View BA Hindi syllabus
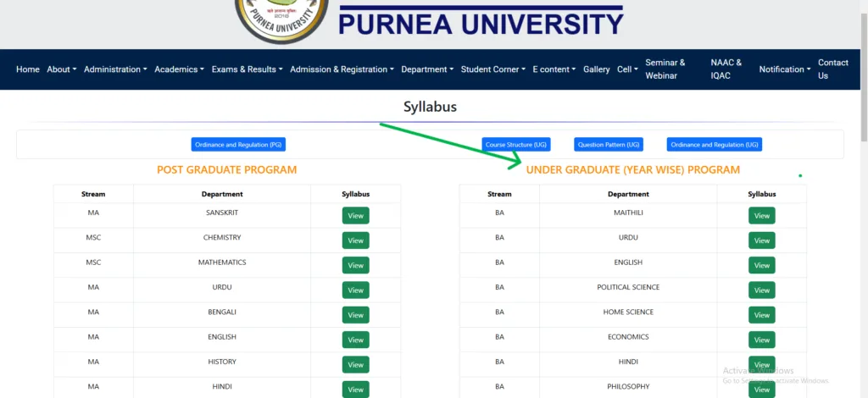The width and height of the screenshot is (868, 398). pos(762,365)
